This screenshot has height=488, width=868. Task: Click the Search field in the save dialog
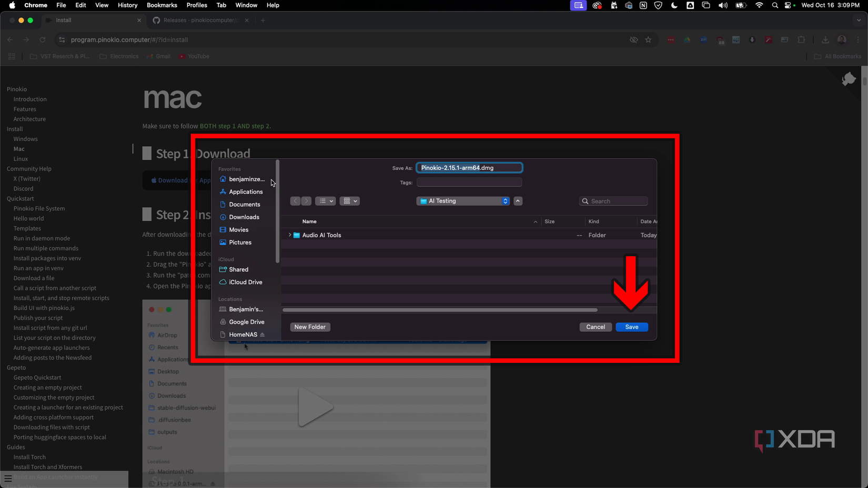coord(613,201)
